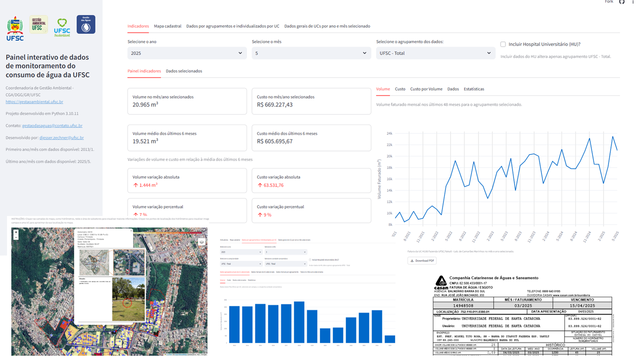Click the UFSC coat-of-arms logo
The image size is (640, 360).
coord(15,29)
